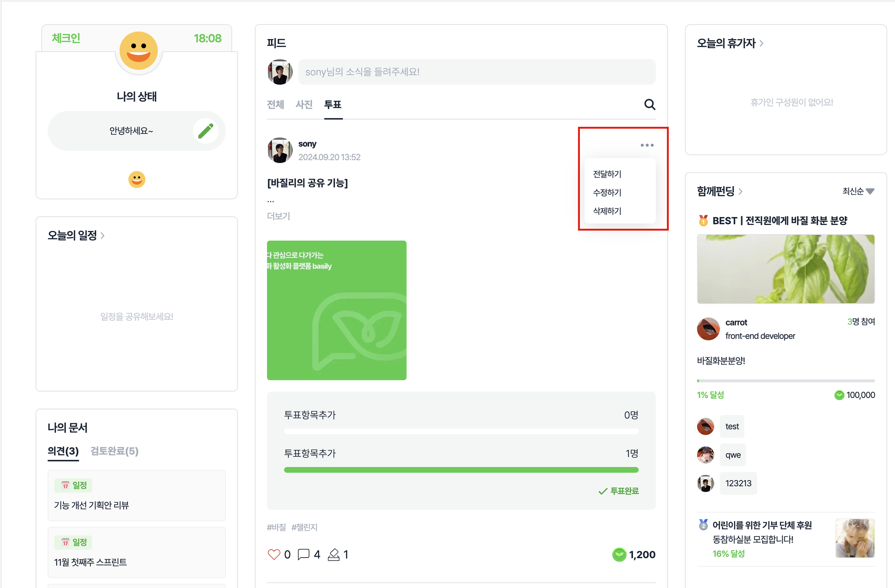Open the feed search magnifier icon
This screenshot has width=895, height=588.
point(649,104)
